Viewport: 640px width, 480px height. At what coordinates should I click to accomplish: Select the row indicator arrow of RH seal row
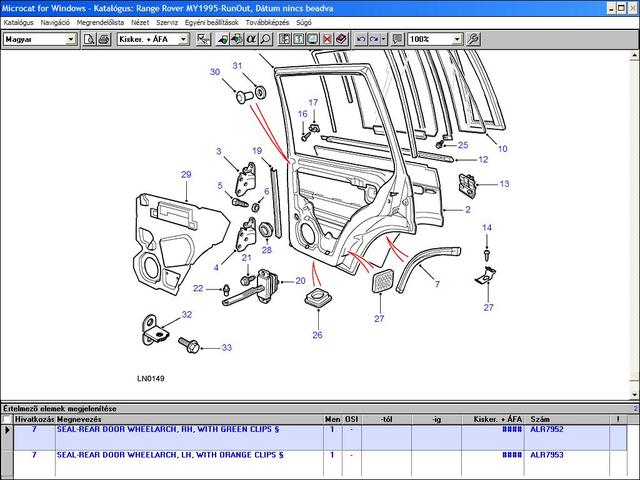(x=7, y=430)
